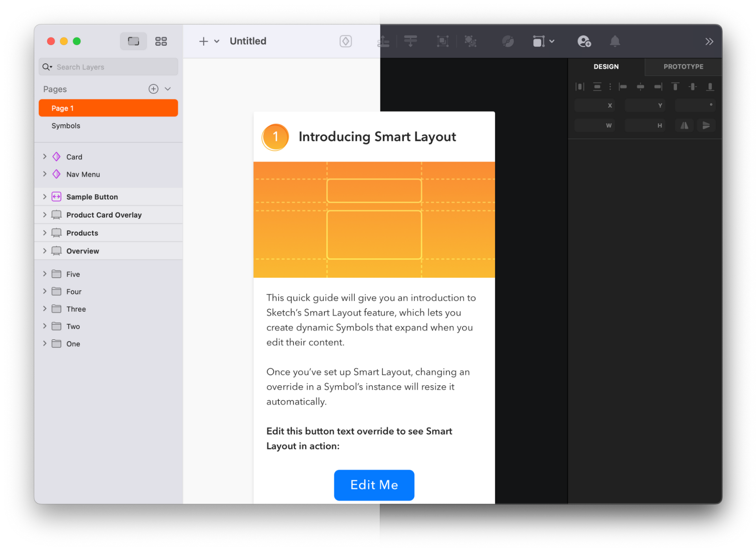
Task: Select the scale/resize tool icon
Action: tap(443, 41)
